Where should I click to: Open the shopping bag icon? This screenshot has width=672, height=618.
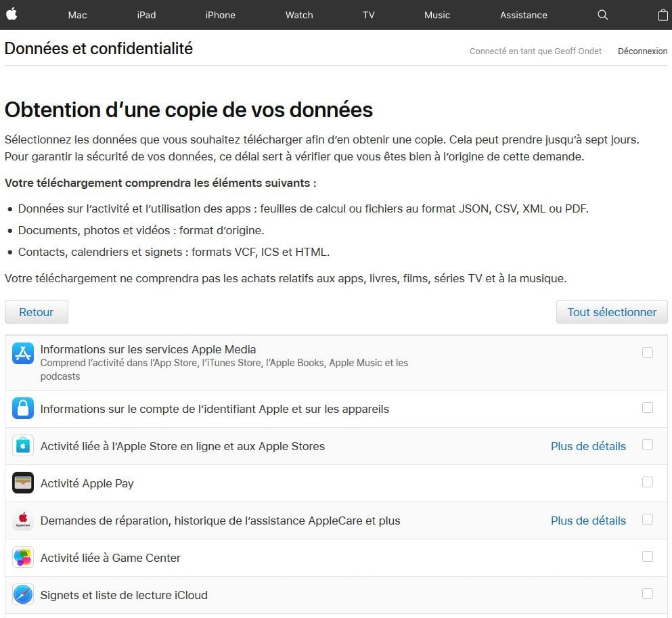tap(663, 15)
